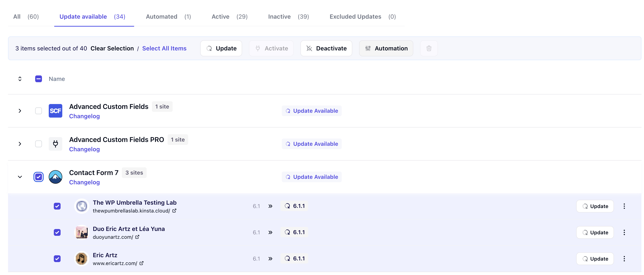Click Update Available badge for Advanced Custom Fields PRO
644x275 pixels.
312,144
